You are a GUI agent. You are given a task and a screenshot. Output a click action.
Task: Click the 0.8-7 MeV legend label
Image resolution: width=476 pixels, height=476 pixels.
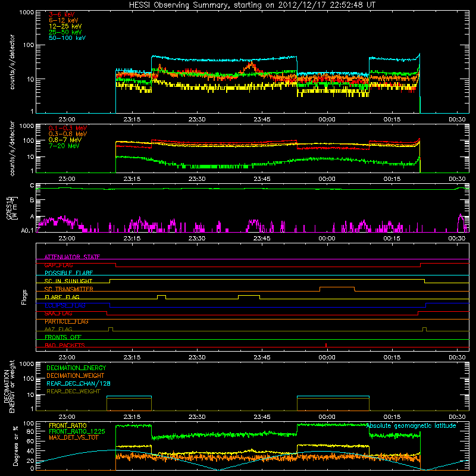[65, 140]
